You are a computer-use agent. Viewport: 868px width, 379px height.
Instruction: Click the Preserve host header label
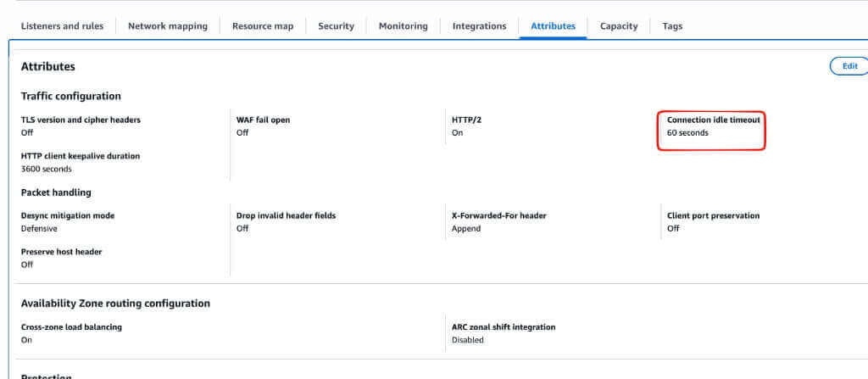(61, 252)
